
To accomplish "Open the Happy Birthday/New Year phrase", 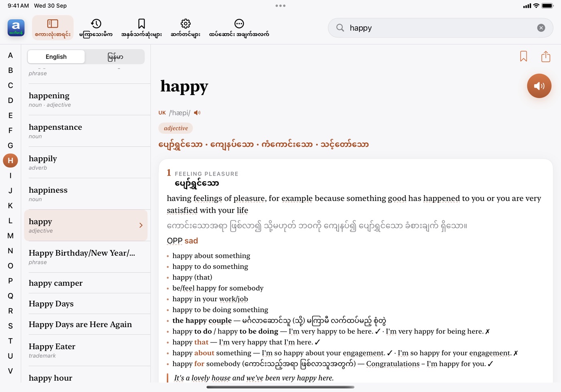I will pos(87,257).
